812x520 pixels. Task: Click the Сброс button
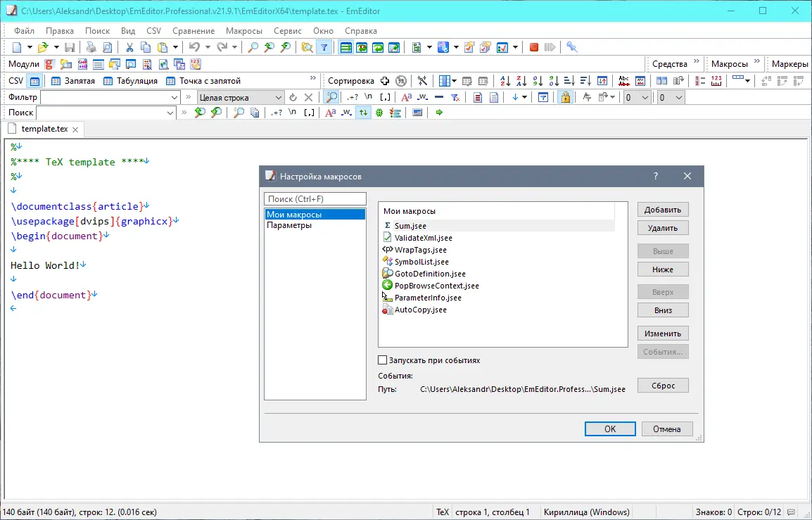click(663, 386)
